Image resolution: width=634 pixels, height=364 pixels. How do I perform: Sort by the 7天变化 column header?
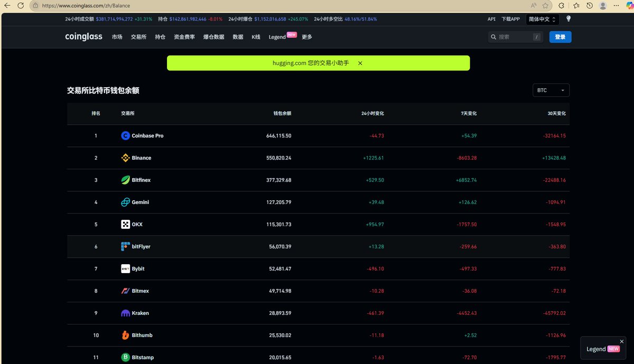tap(468, 114)
